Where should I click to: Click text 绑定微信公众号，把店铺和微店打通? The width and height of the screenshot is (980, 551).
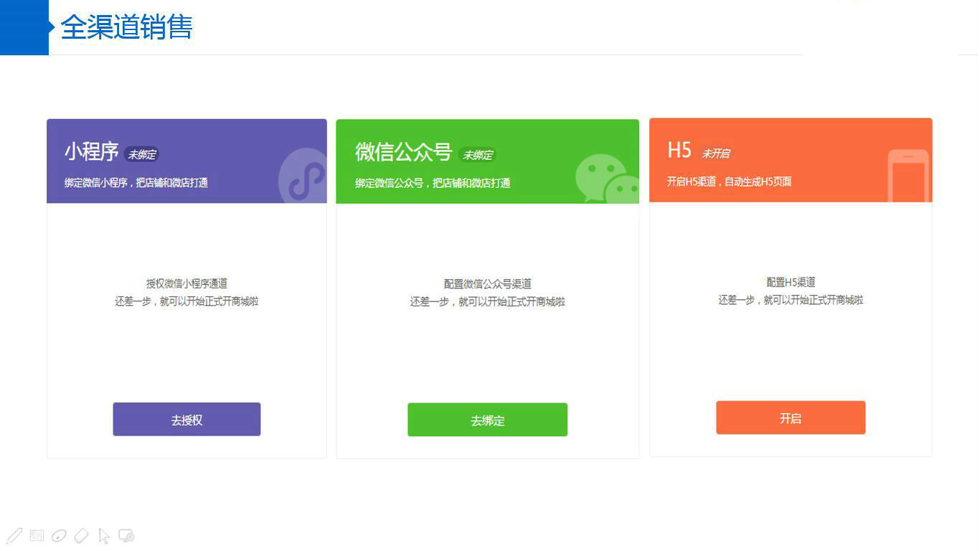pos(433,183)
